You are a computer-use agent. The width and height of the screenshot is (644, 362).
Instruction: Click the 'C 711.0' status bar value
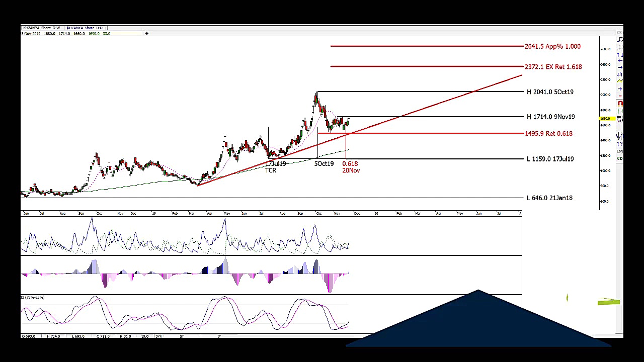(x=103, y=336)
